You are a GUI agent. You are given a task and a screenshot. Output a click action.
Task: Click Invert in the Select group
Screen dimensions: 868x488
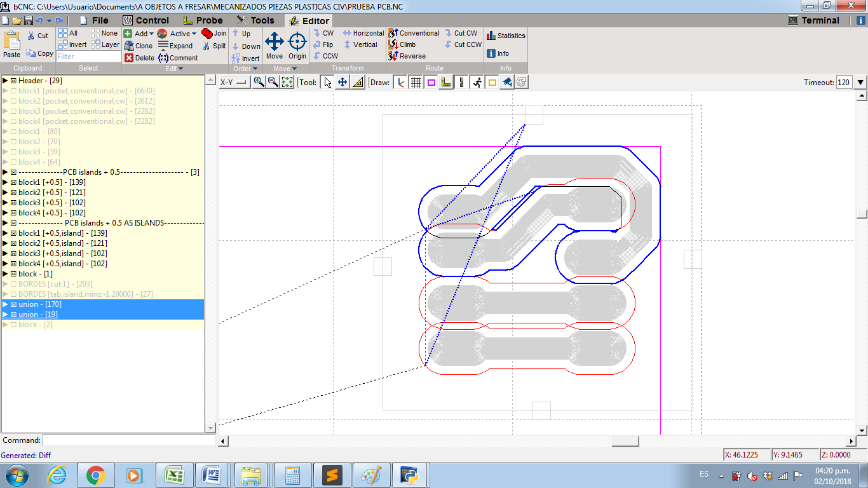[x=72, y=44]
